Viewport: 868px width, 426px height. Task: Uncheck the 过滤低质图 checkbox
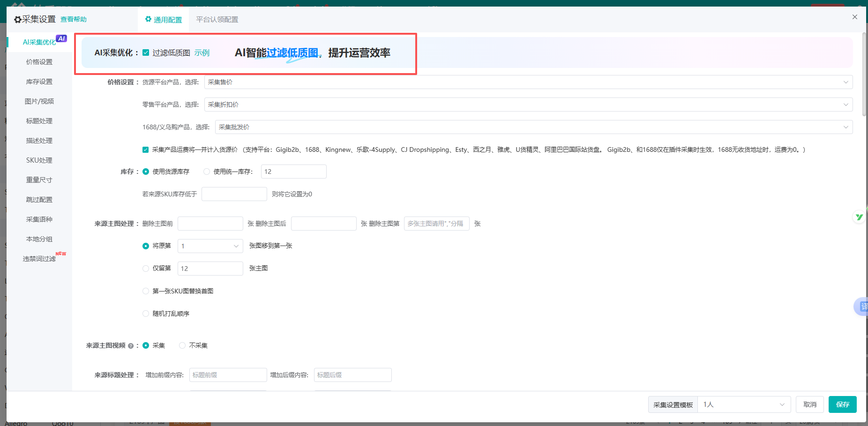pyautogui.click(x=146, y=53)
